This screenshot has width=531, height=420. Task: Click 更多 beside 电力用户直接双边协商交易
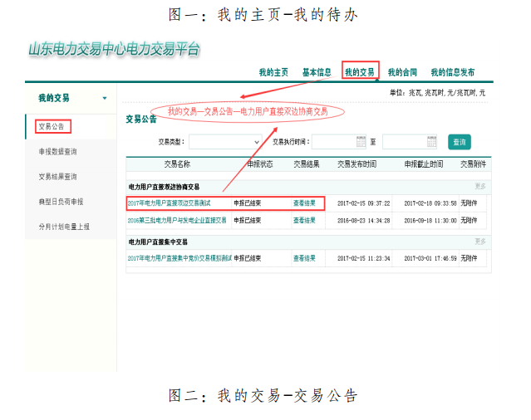click(x=480, y=187)
